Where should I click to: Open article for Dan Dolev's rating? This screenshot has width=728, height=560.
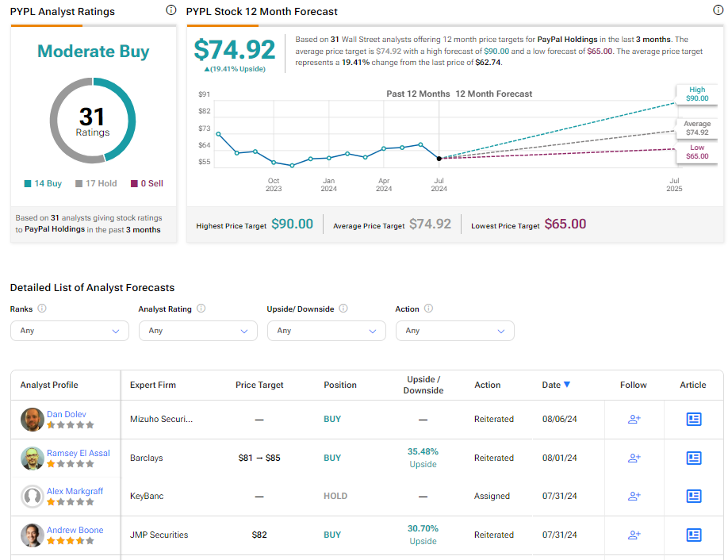[x=694, y=420]
